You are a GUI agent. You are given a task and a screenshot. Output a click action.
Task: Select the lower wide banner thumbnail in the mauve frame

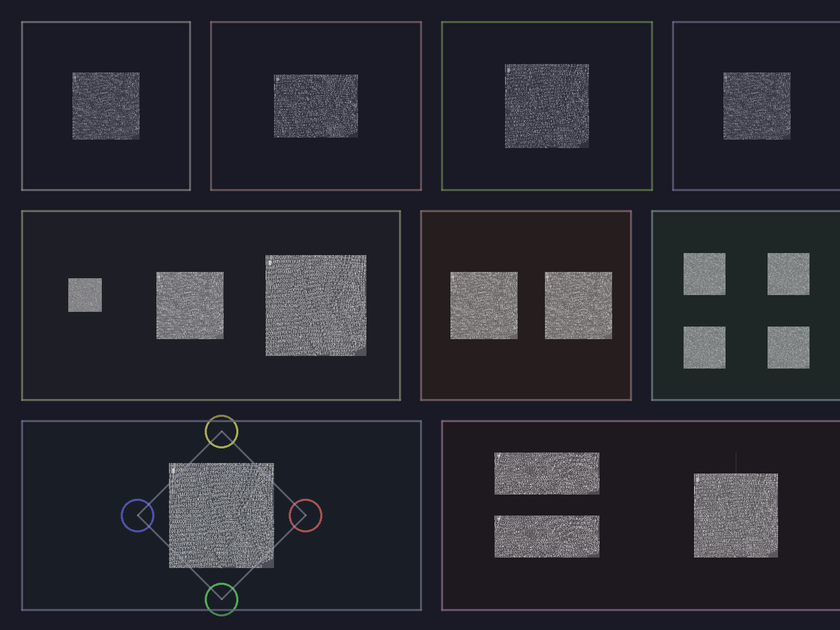coord(547,537)
